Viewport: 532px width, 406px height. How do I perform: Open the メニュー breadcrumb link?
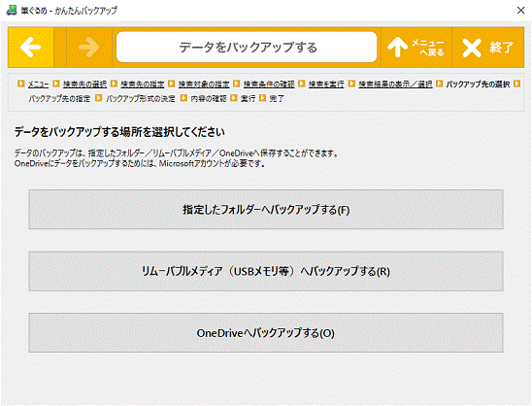click(38, 84)
